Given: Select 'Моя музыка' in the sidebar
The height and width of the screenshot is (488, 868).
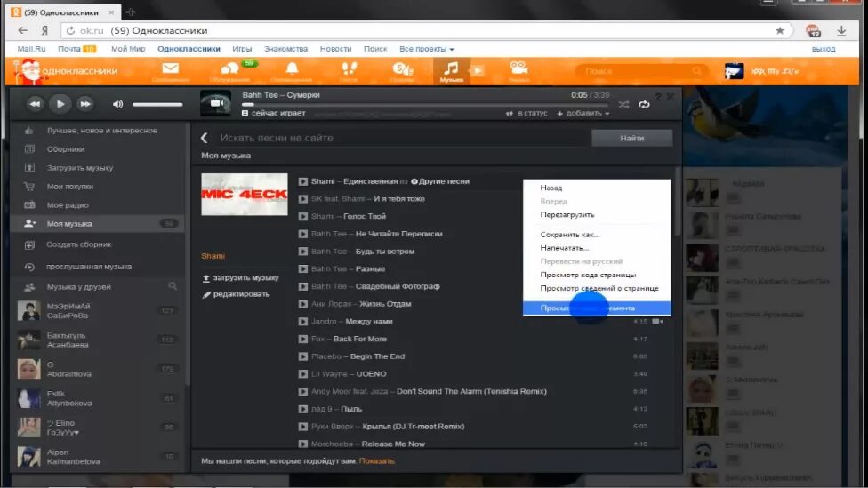Looking at the screenshot, I should pyautogui.click(x=99, y=223).
